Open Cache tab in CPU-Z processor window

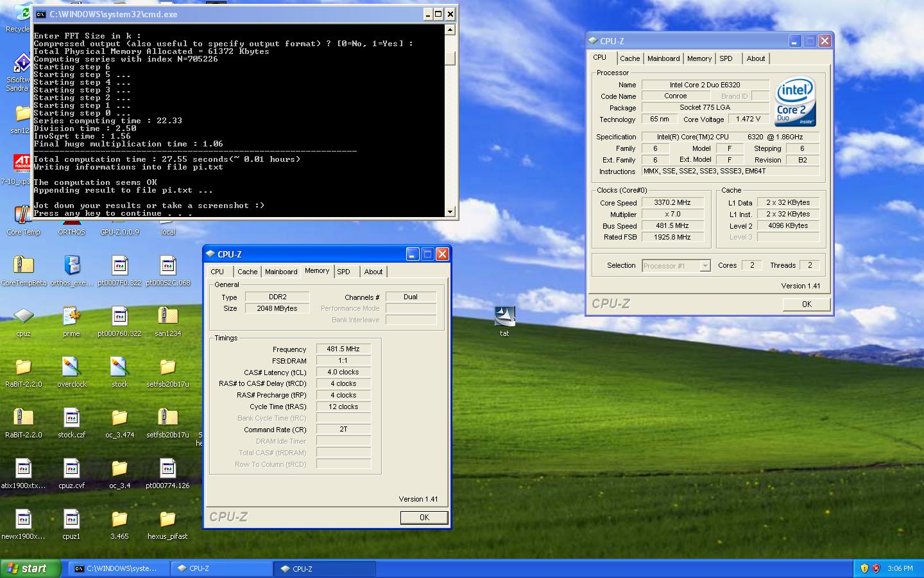click(x=629, y=58)
